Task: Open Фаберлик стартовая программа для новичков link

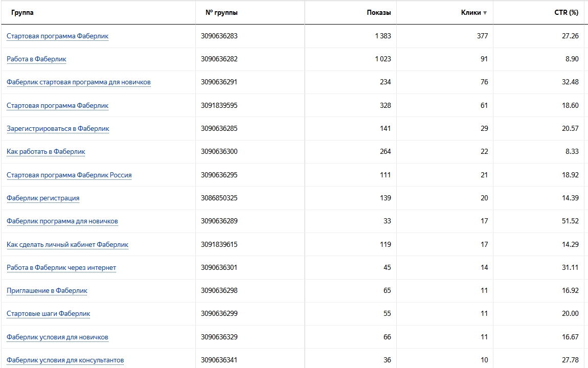Action: point(78,82)
